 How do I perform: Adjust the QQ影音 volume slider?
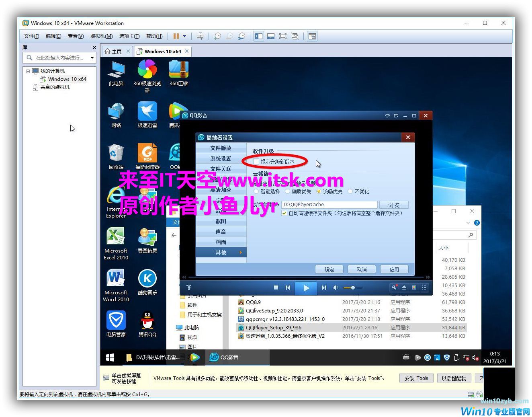pyautogui.click(x=353, y=288)
